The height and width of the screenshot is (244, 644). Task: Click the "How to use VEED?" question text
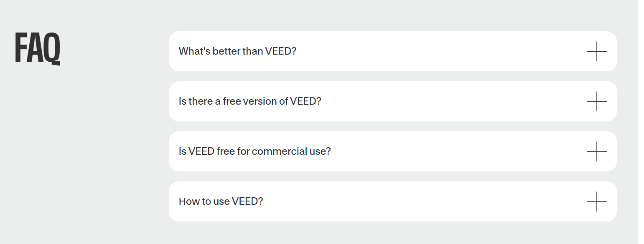221,201
